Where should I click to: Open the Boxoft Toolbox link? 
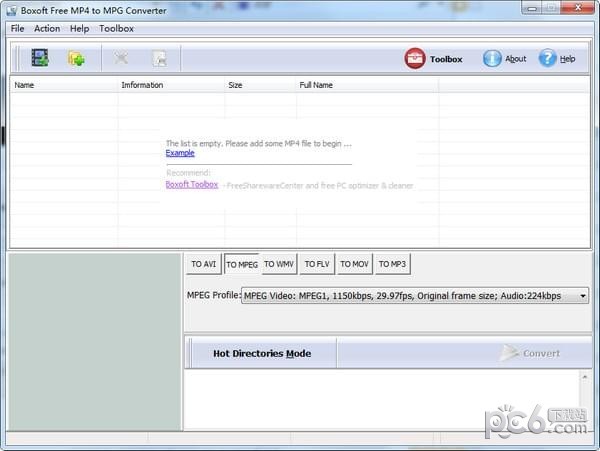coord(192,184)
